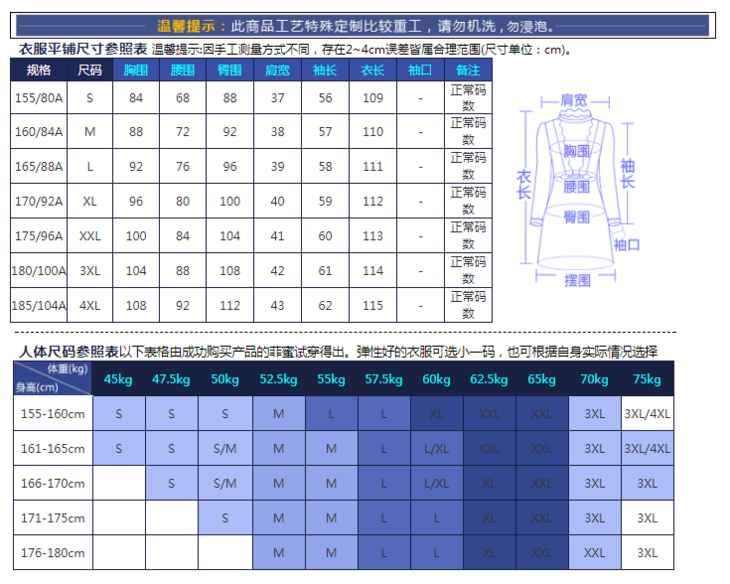
Task: Click the 衣服平铺尺寸参照表 heading
Action: pyautogui.click(x=83, y=49)
